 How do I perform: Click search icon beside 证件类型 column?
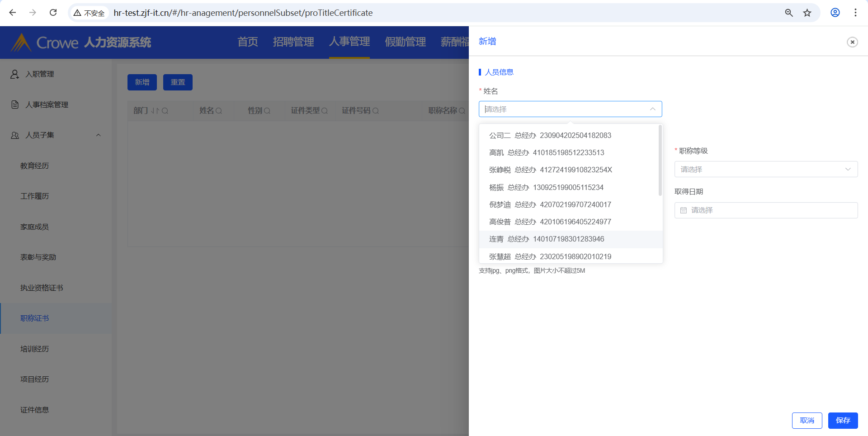[324, 111]
